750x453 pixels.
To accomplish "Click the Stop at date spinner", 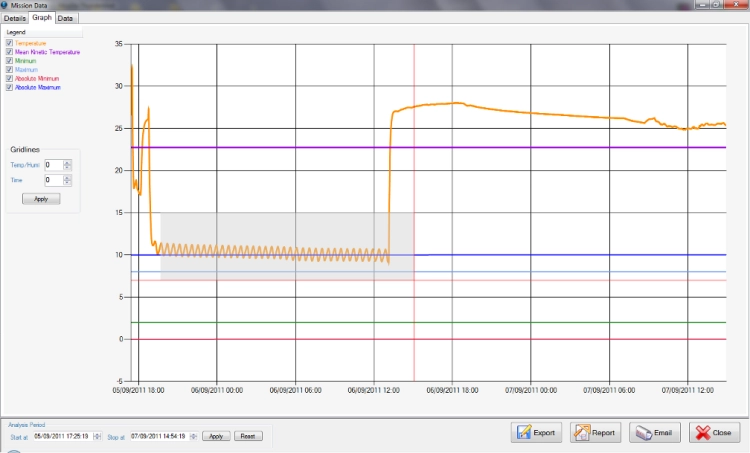I will pyautogui.click(x=195, y=436).
